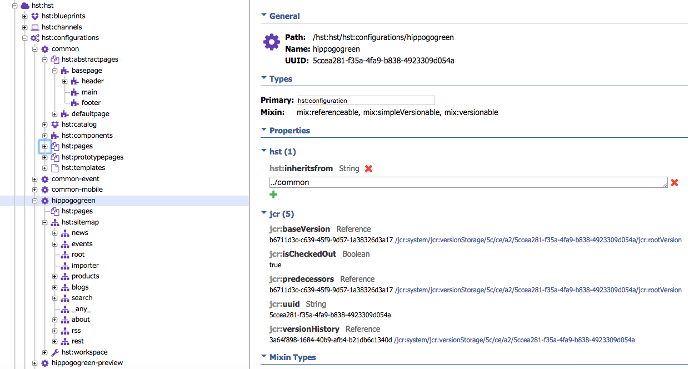The width and height of the screenshot is (699, 369).
Task: Add a value with the green plus icon
Action: tap(273, 194)
